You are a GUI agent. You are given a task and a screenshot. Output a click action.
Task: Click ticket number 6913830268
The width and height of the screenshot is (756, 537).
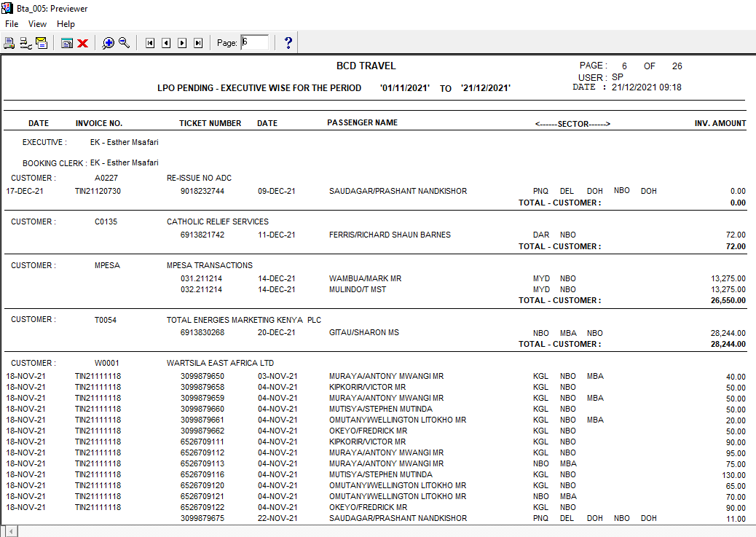pos(202,332)
